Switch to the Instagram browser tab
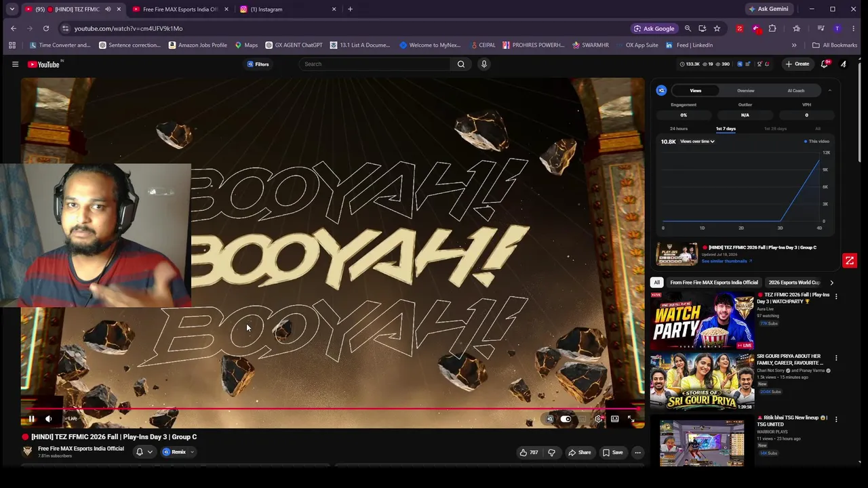The width and height of the screenshot is (868, 488). [288, 9]
